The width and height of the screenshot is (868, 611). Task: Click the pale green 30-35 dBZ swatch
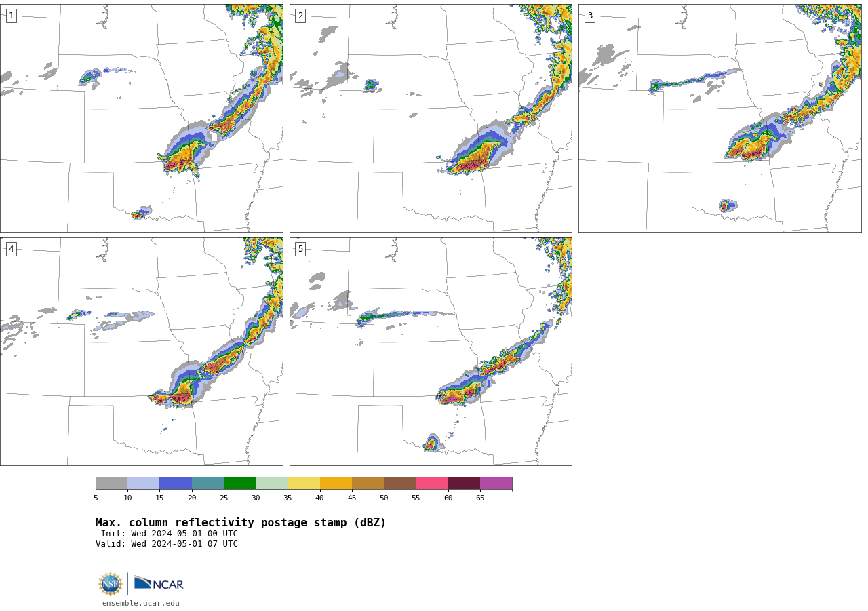(272, 484)
